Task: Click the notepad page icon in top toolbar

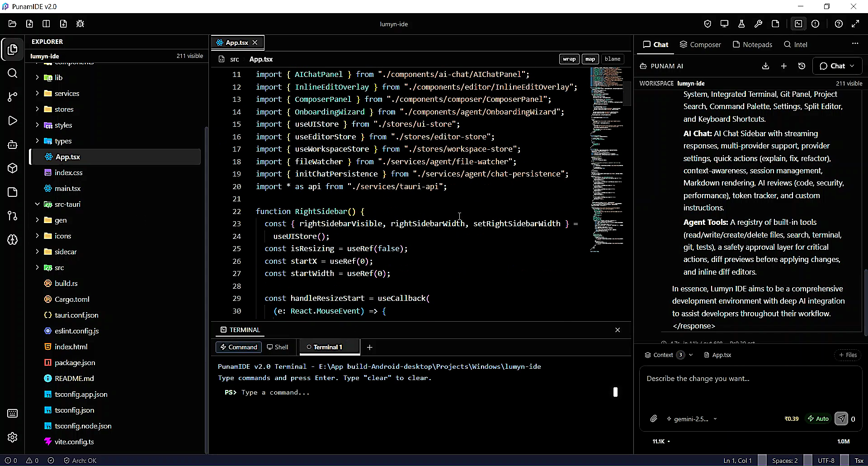Action: [x=775, y=24]
